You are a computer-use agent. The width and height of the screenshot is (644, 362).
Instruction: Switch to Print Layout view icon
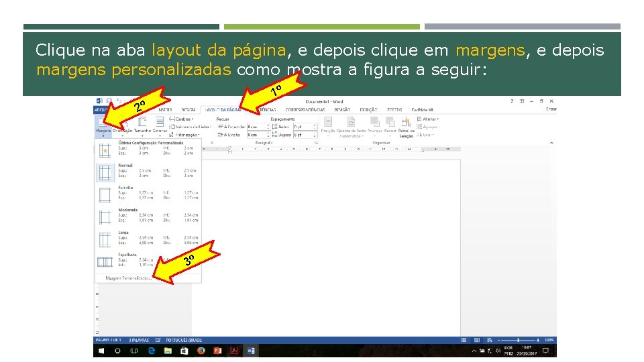point(477,340)
